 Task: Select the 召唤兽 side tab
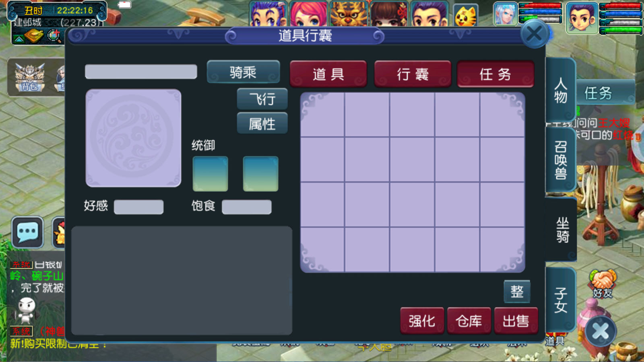coord(561,160)
